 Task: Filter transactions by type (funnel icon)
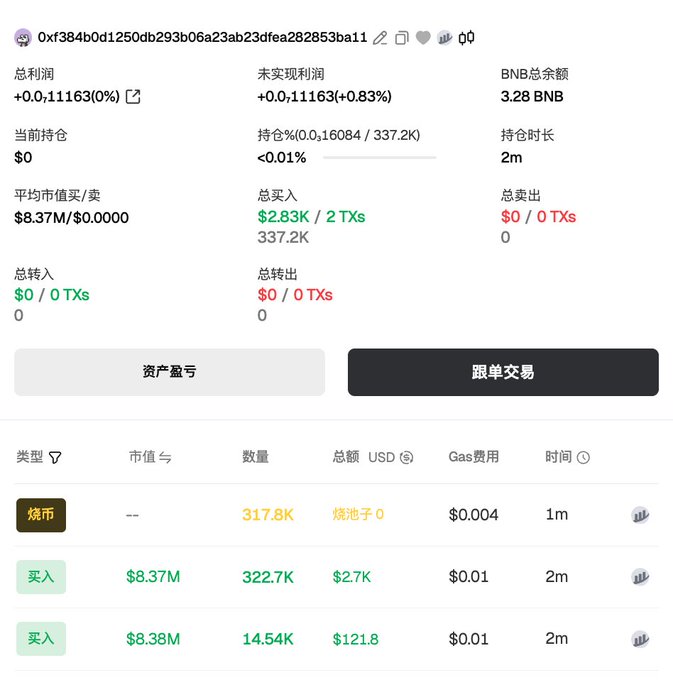pyautogui.click(x=55, y=457)
